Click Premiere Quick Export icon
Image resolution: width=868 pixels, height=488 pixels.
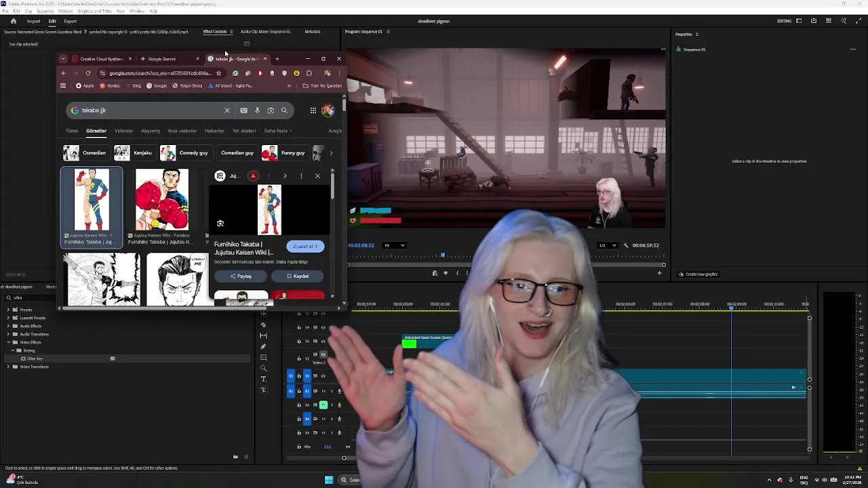[x=814, y=21]
